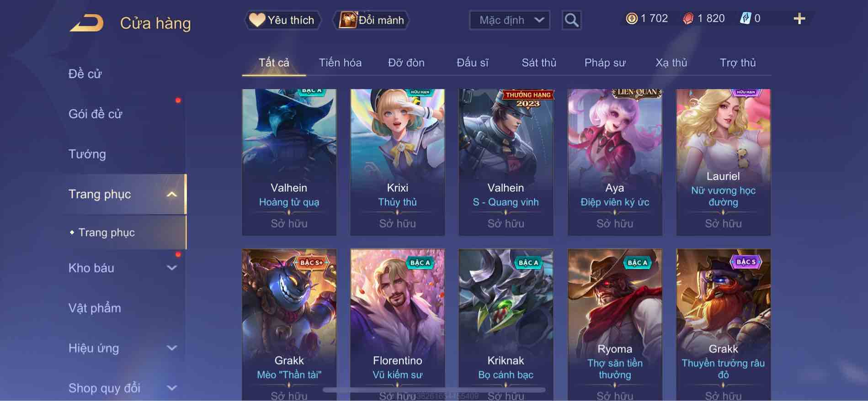Open the Mặc định sort dropdown
This screenshot has width=868, height=401.
click(x=510, y=20)
